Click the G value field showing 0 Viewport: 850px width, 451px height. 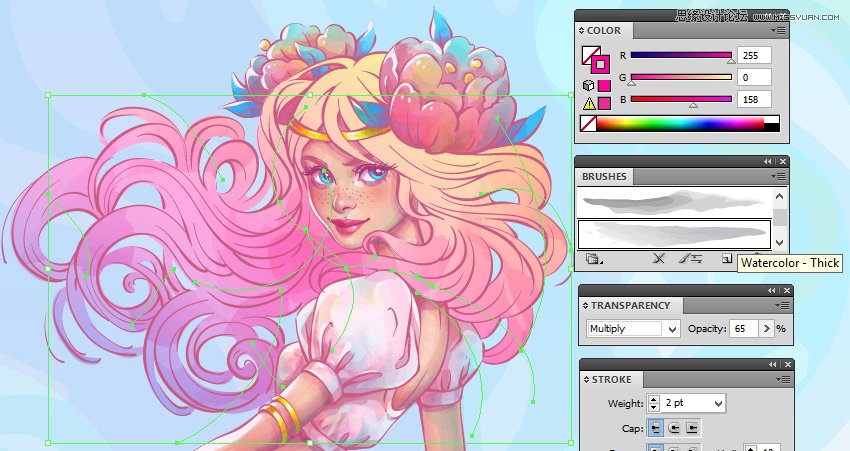point(754,78)
